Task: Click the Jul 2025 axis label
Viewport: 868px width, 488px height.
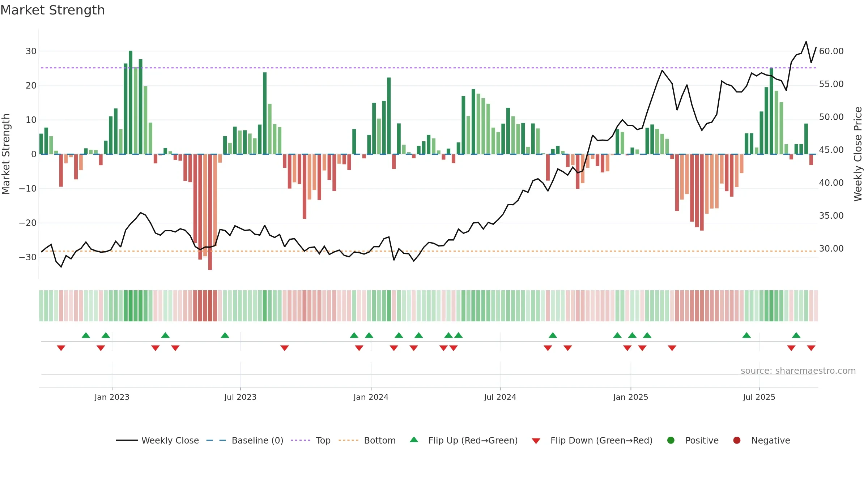Action: (759, 397)
